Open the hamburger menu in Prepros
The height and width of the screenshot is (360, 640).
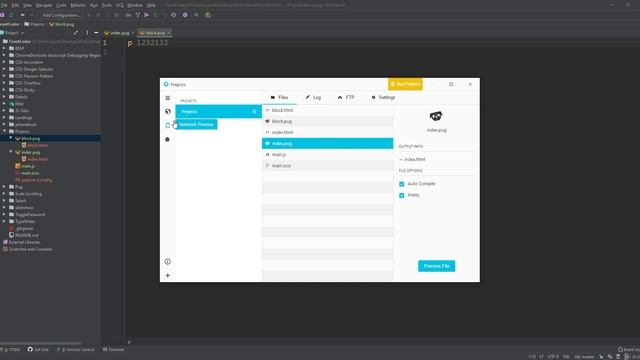[x=167, y=98]
